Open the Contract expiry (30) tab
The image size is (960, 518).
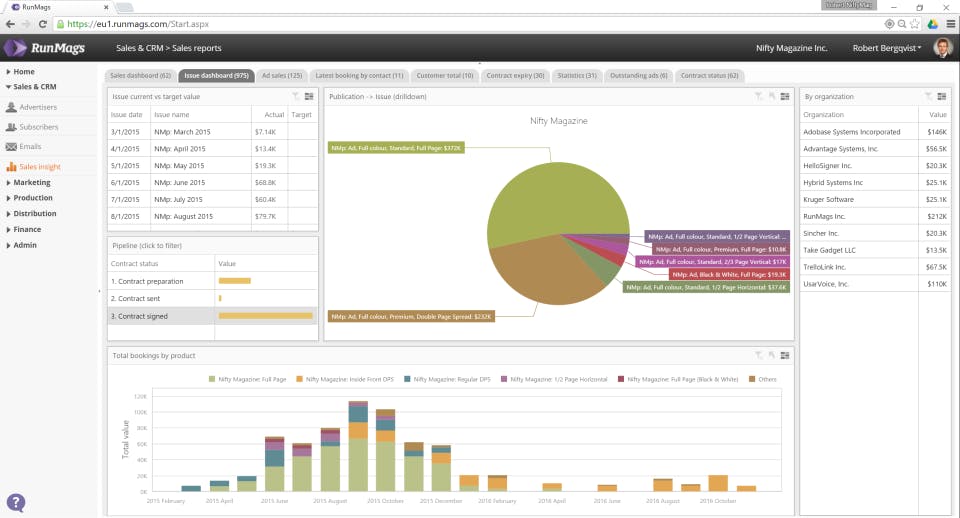(x=515, y=75)
